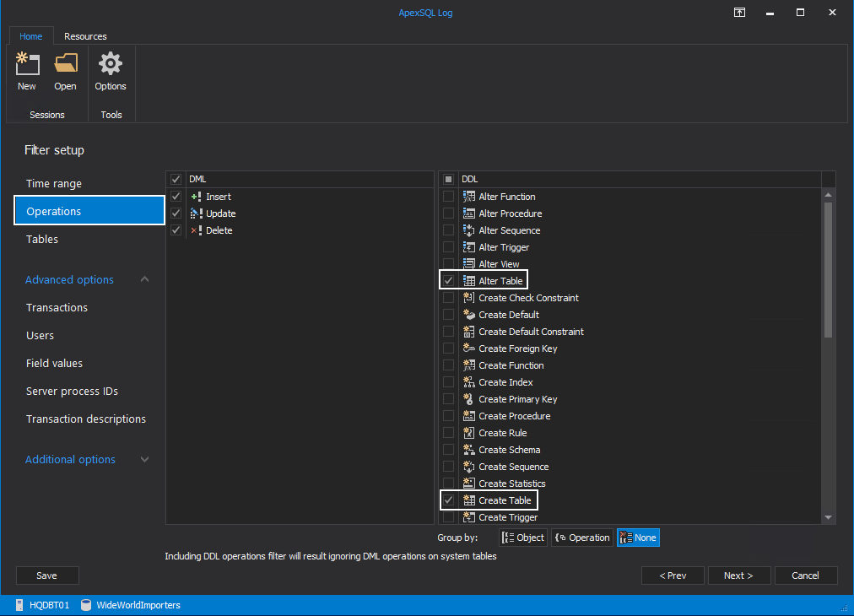The image size is (854, 616).
Task: Check the Create Trigger checkbox
Action: coord(448,517)
